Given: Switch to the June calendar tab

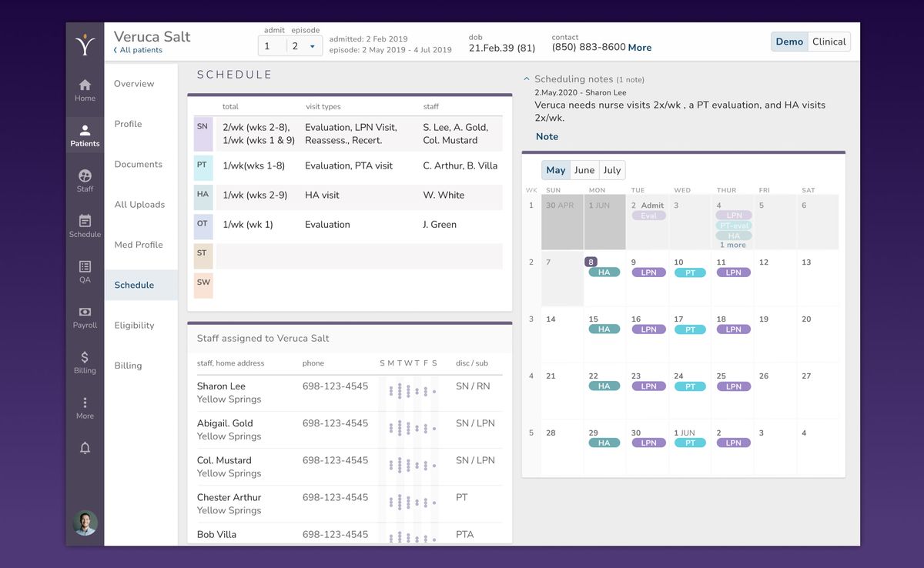Looking at the screenshot, I should (x=584, y=169).
